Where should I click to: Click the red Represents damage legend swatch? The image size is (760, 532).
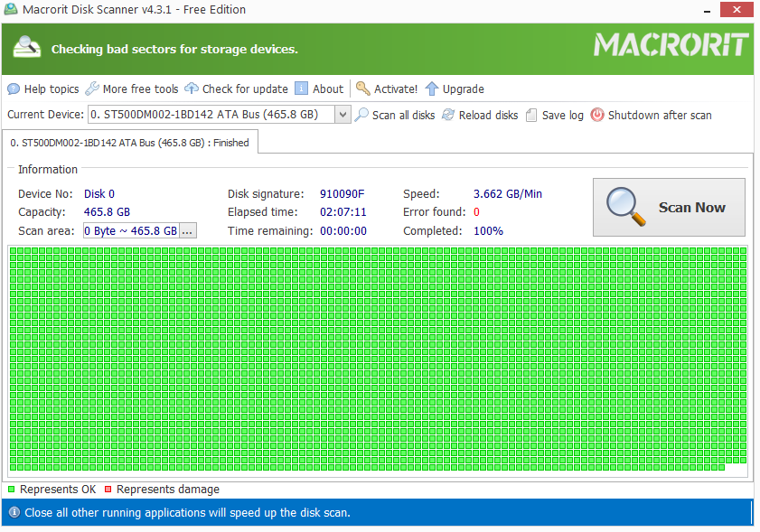(x=108, y=489)
